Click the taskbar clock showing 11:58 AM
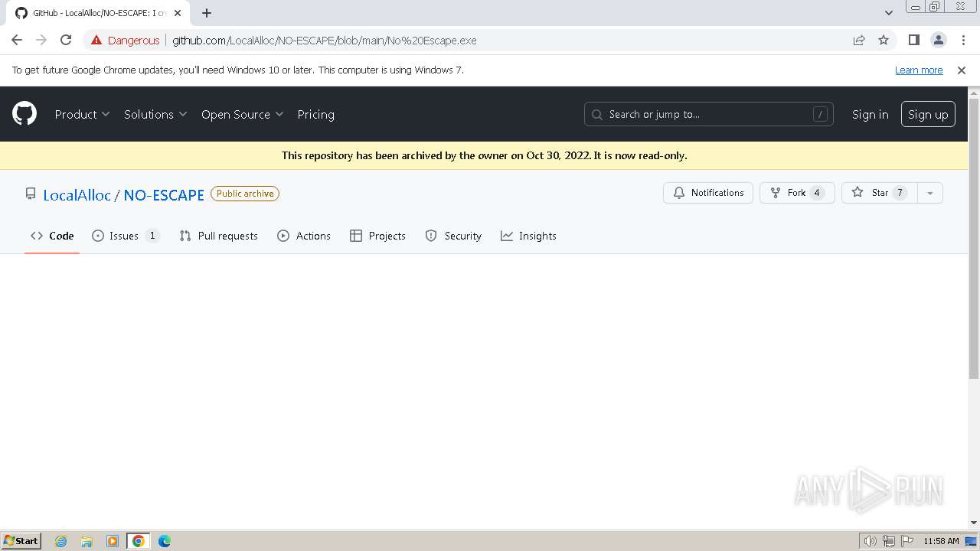 [941, 541]
